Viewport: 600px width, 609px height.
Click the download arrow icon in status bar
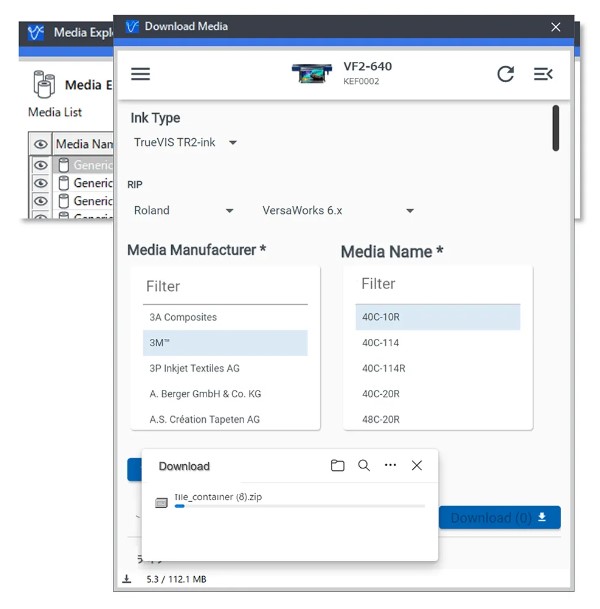pyautogui.click(x=127, y=579)
